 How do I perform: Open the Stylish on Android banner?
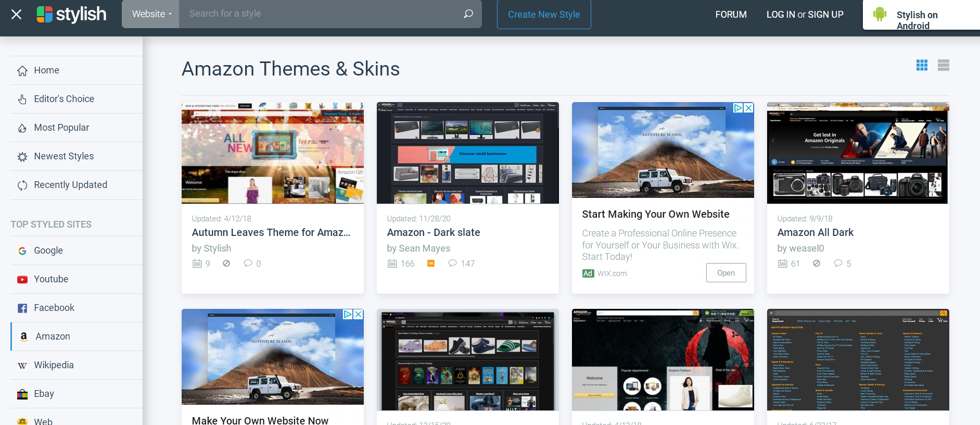point(921,15)
